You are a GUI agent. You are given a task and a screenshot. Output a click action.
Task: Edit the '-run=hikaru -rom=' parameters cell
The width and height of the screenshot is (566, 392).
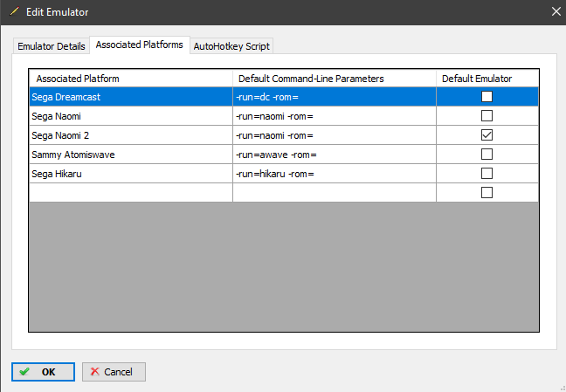coord(335,173)
